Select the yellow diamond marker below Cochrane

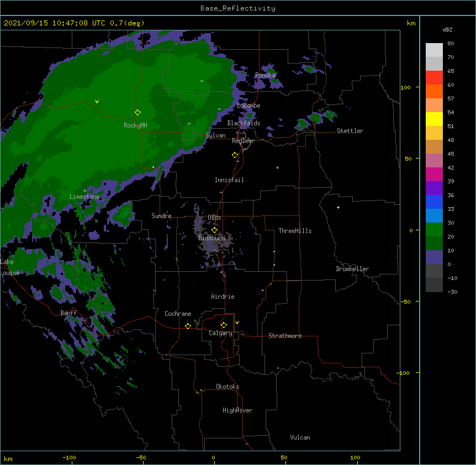pos(188,326)
